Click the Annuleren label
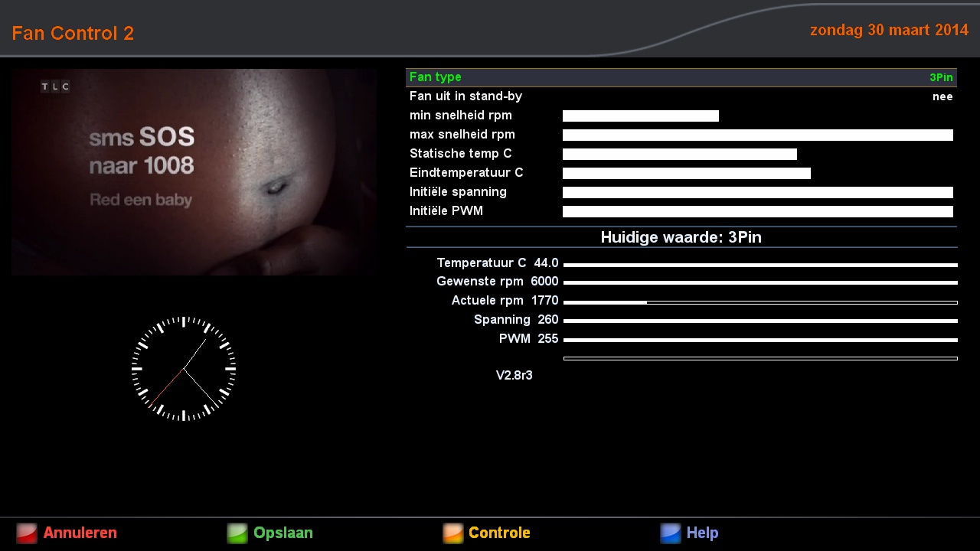Image resolution: width=980 pixels, height=551 pixels. coord(80,533)
